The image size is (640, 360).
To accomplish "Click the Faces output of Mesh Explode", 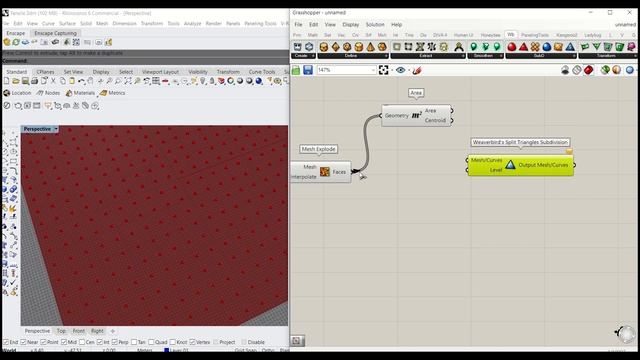I will (x=339, y=172).
